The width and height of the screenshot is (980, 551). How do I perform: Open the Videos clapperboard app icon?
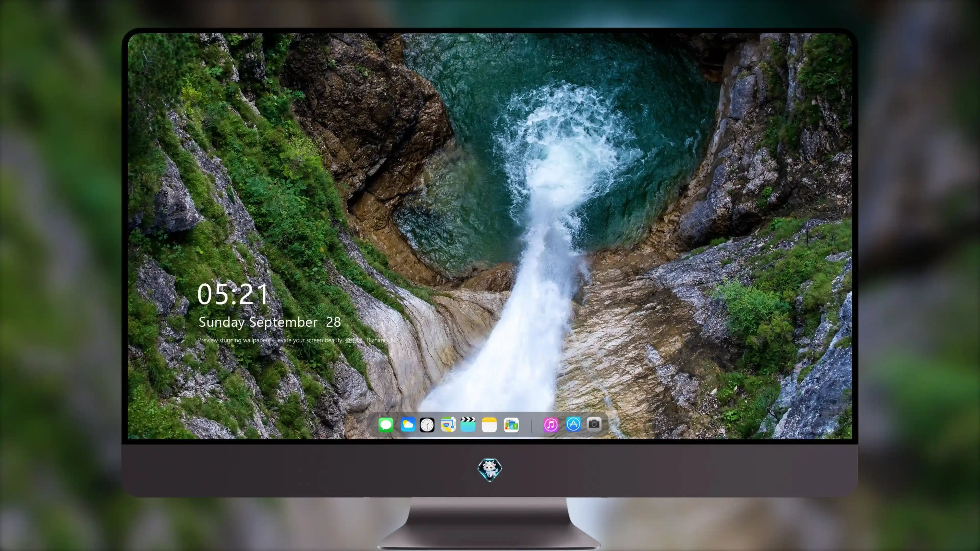[468, 424]
